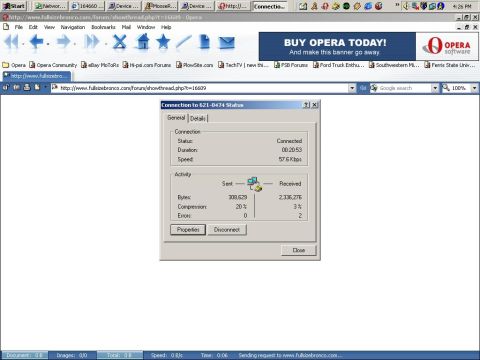Open bookmarks with the star icon
The height and width of the screenshot is (360, 480).
pyautogui.click(x=163, y=42)
